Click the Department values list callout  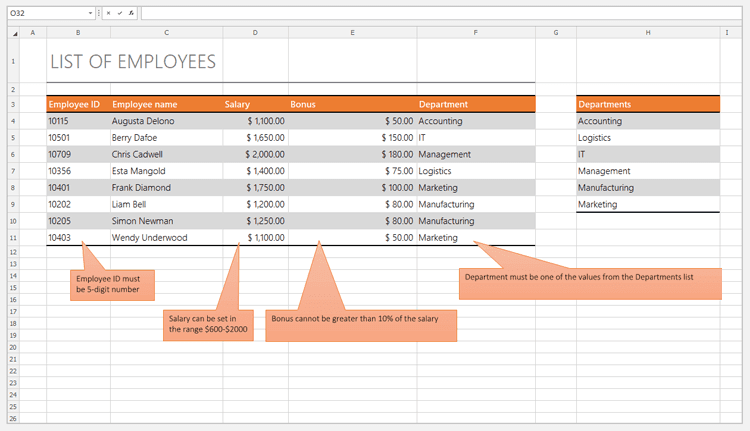[590, 284]
